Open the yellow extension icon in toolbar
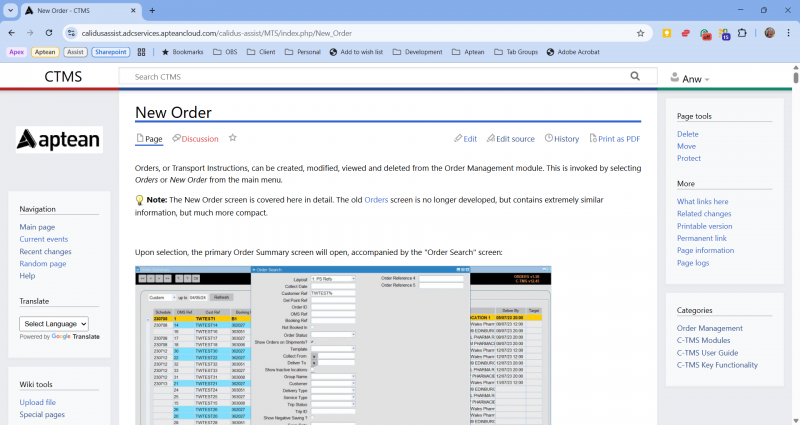 (x=666, y=33)
